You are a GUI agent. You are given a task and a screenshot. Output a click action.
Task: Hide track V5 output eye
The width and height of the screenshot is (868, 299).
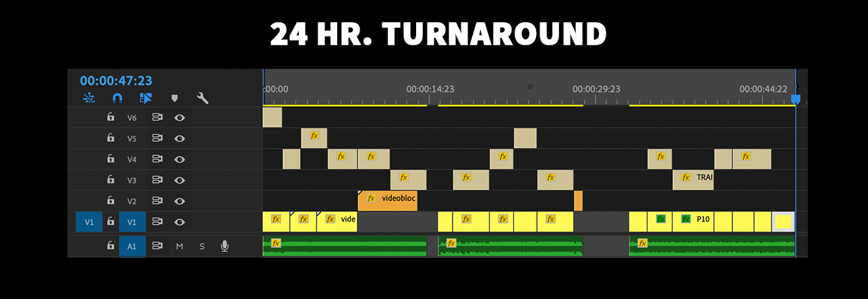pos(179,138)
